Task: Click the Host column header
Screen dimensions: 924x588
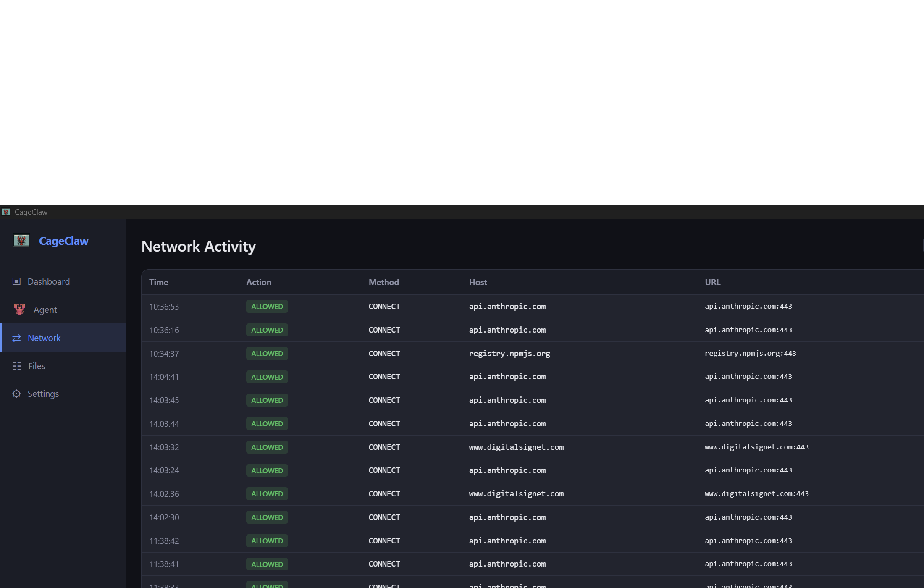Action: [478, 282]
